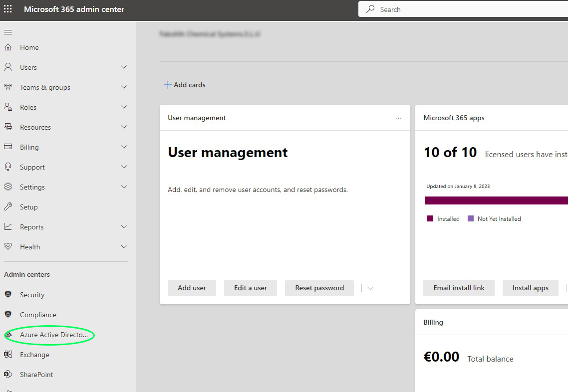Click the Add user button
568x392 pixels.
[x=192, y=288]
